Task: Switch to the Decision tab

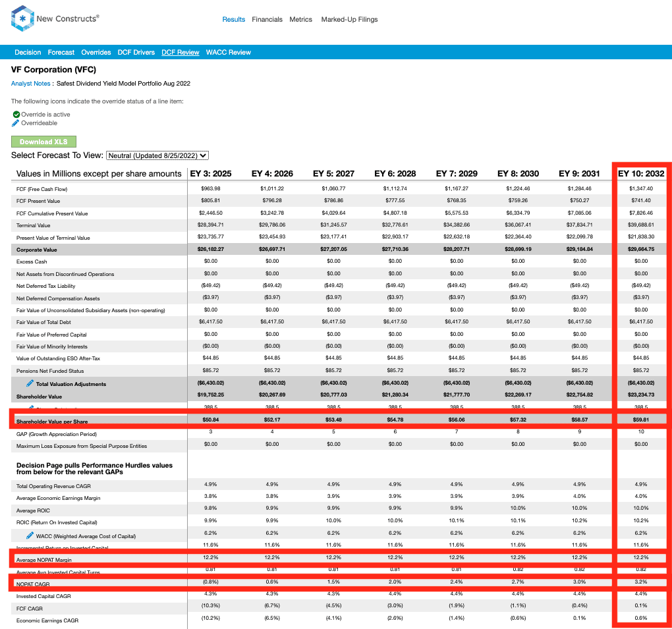Action: click(x=28, y=52)
